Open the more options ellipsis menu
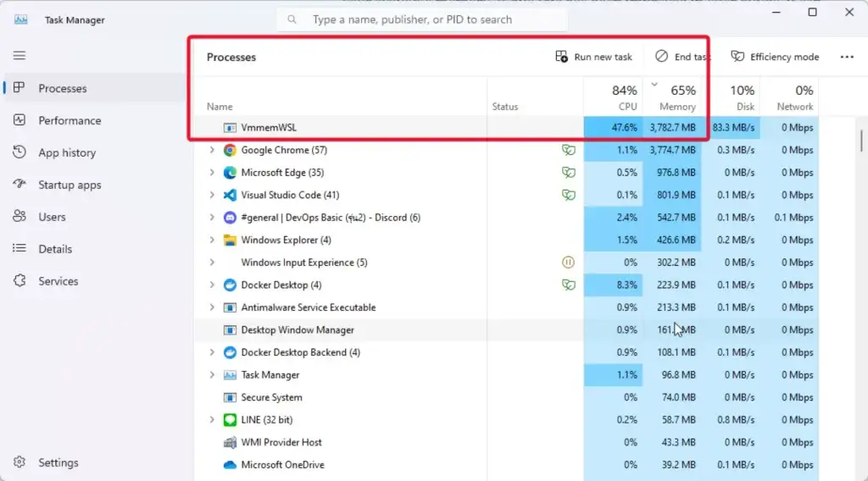This screenshot has width=868, height=481. [x=847, y=57]
